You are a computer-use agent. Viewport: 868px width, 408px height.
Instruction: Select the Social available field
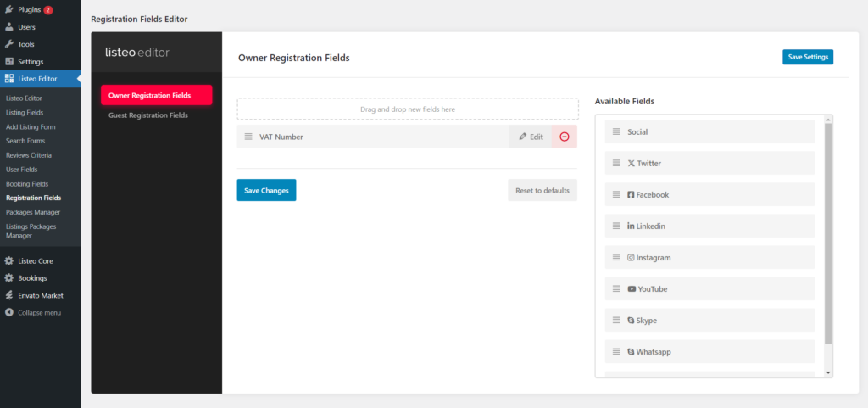click(709, 131)
